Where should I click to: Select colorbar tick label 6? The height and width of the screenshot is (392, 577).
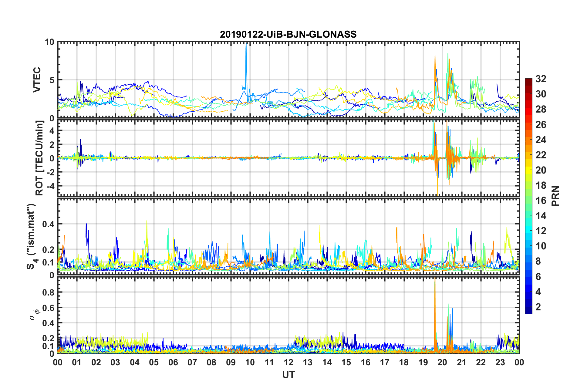pyautogui.click(x=538, y=277)
